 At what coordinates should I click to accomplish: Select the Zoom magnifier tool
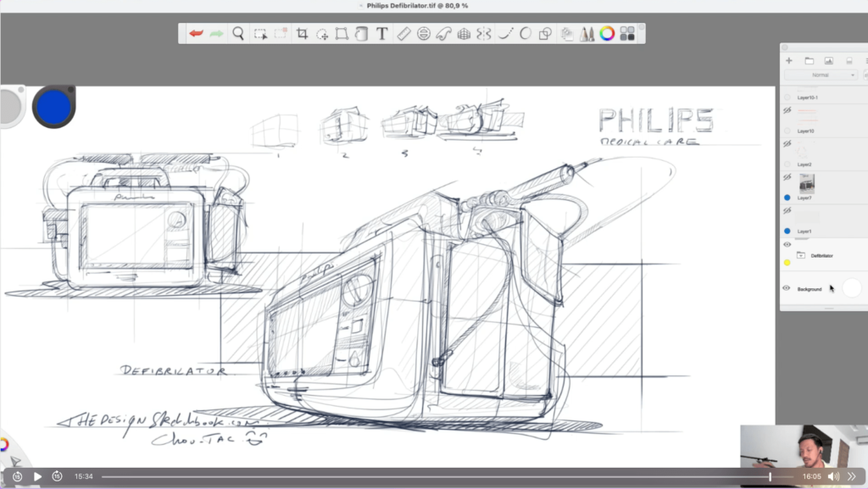coord(238,34)
